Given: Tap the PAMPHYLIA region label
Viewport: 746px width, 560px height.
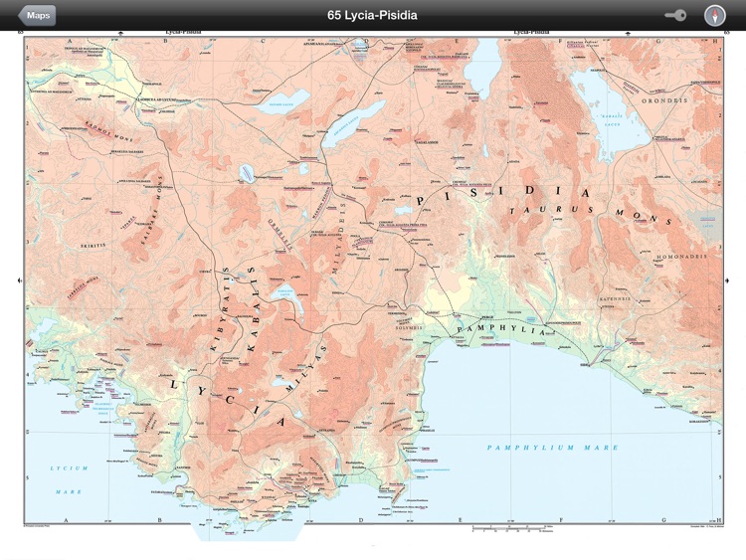Looking at the screenshot, I should tap(500, 329).
